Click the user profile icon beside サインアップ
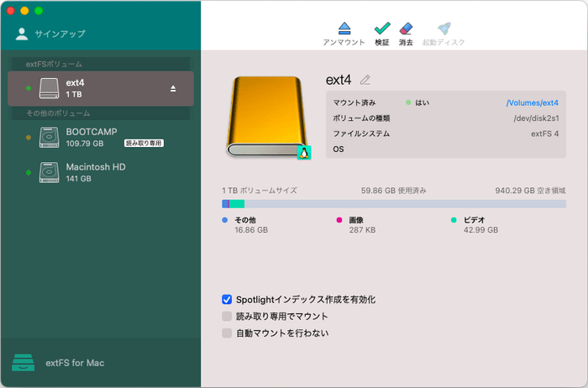 [22, 34]
